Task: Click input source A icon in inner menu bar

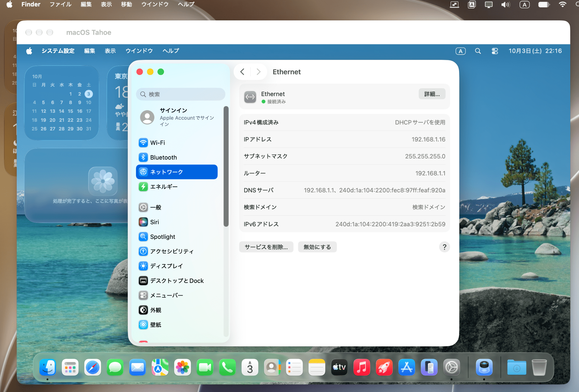Action: 461,51
